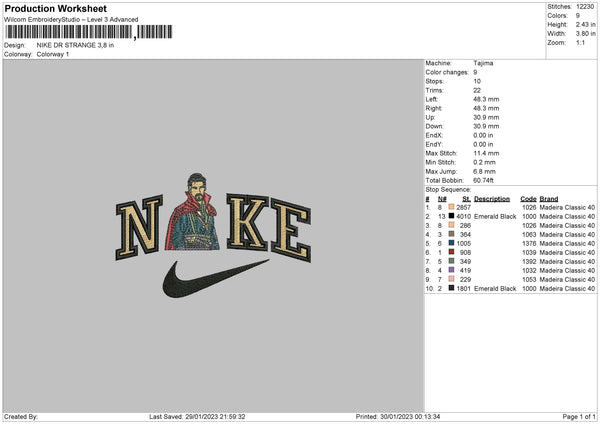Select the design name NIKE DR STRANGE 3,8 in
600x424 pixels.
pos(75,45)
